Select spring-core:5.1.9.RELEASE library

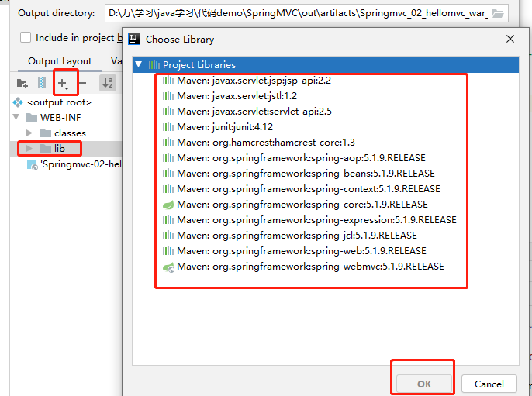point(302,205)
